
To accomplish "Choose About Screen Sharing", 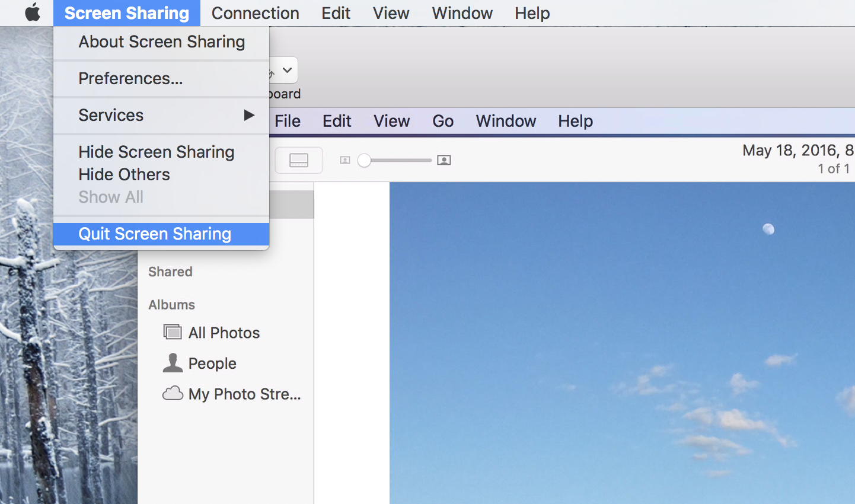I will pyautogui.click(x=161, y=42).
